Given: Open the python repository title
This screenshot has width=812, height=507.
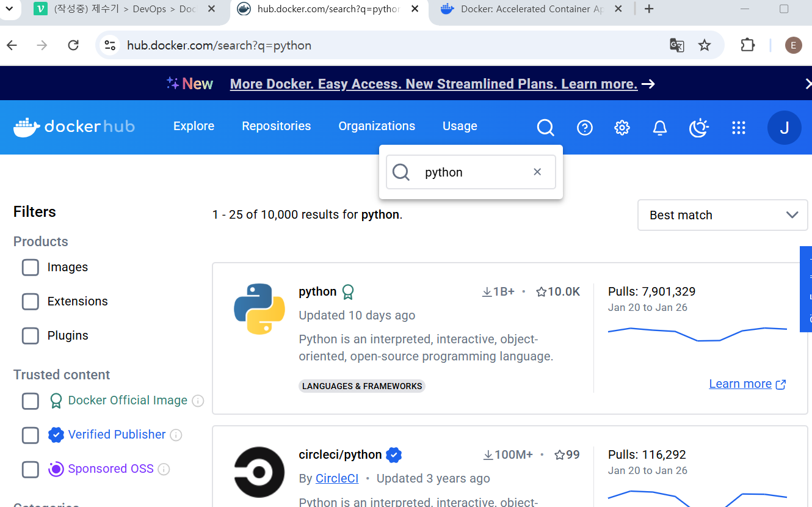Looking at the screenshot, I should tap(317, 291).
